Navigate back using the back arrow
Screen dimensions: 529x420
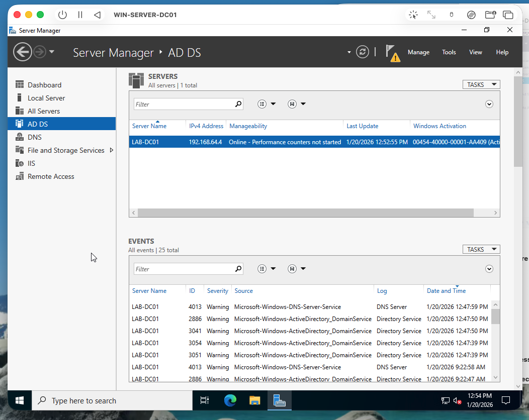(x=22, y=52)
